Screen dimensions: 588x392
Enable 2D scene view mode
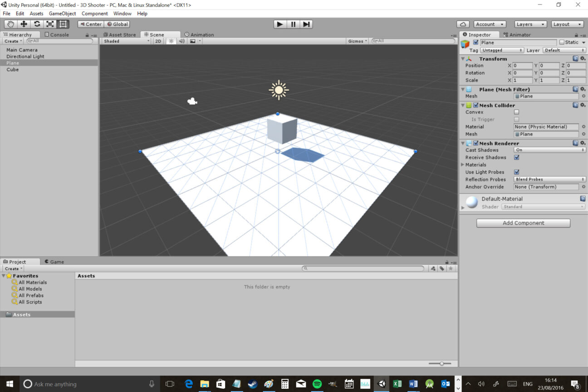click(157, 41)
